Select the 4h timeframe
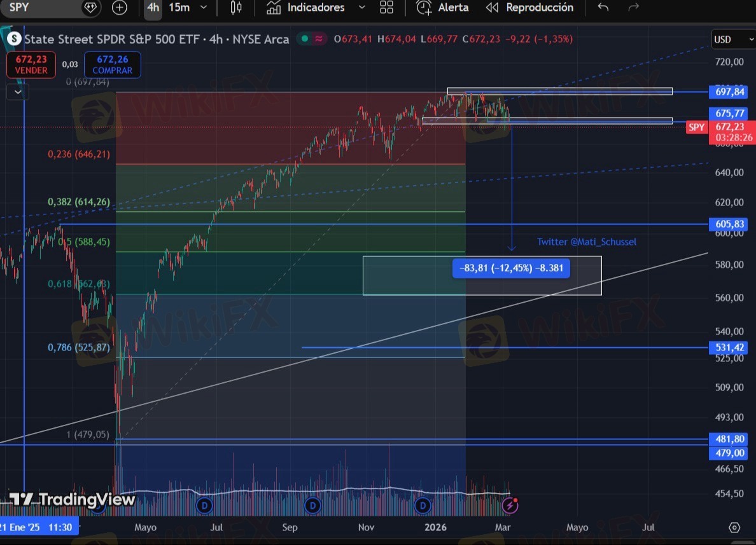This screenshot has height=545, width=756. pos(153,7)
